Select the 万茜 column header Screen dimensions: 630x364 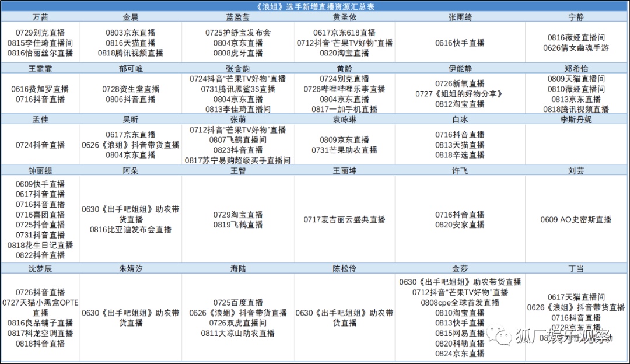pyautogui.click(x=41, y=17)
